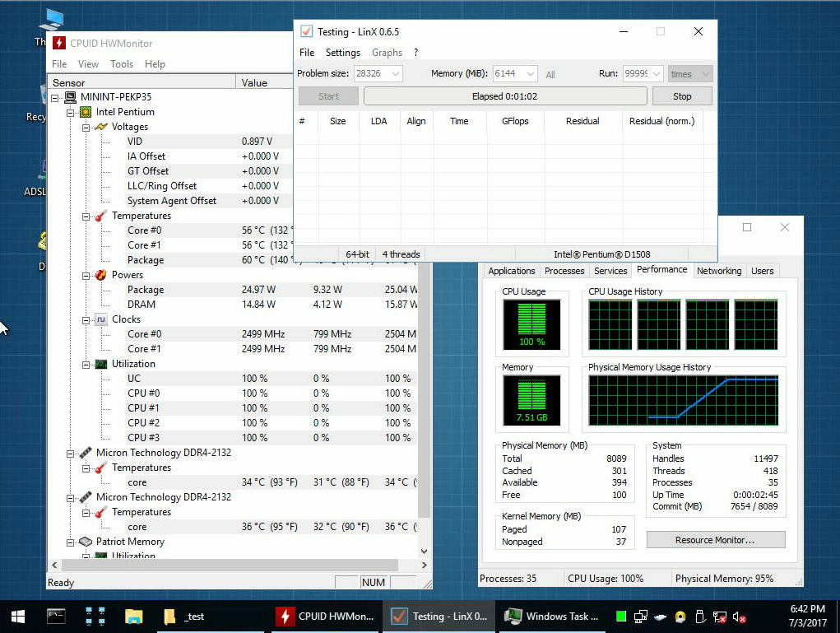The image size is (840, 633).
Task: Click the muted speaker volume tray icon
Action: (x=740, y=617)
